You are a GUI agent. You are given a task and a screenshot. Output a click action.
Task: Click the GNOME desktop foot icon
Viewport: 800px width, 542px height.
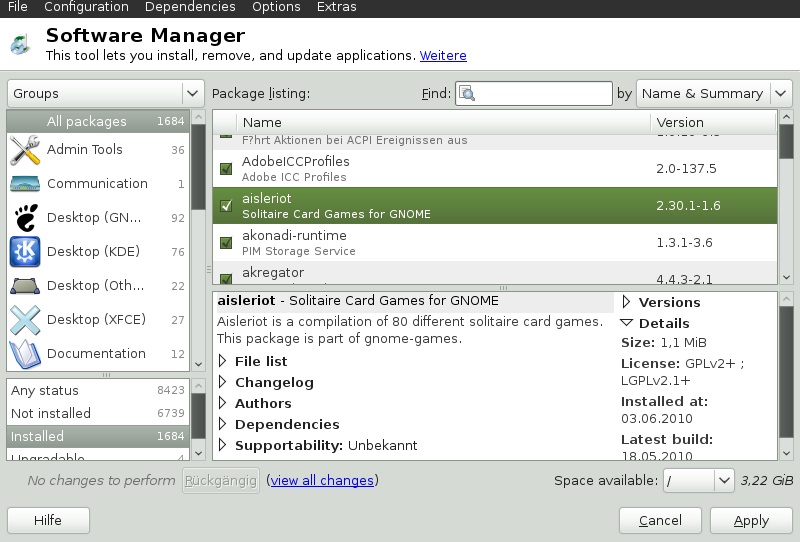click(24, 218)
